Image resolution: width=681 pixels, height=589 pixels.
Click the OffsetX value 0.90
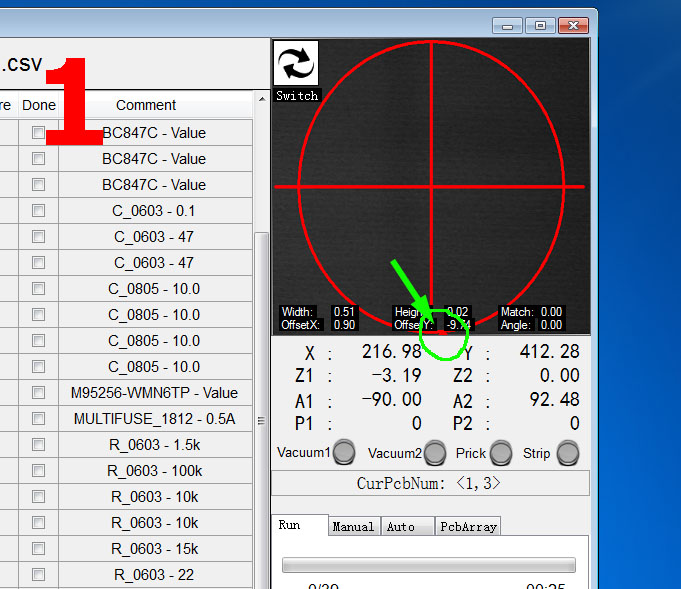344,325
